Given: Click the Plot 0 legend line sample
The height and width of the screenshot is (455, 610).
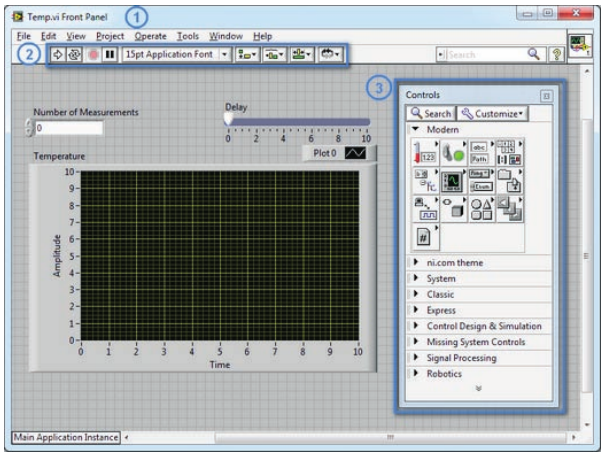Looking at the screenshot, I should click(355, 153).
